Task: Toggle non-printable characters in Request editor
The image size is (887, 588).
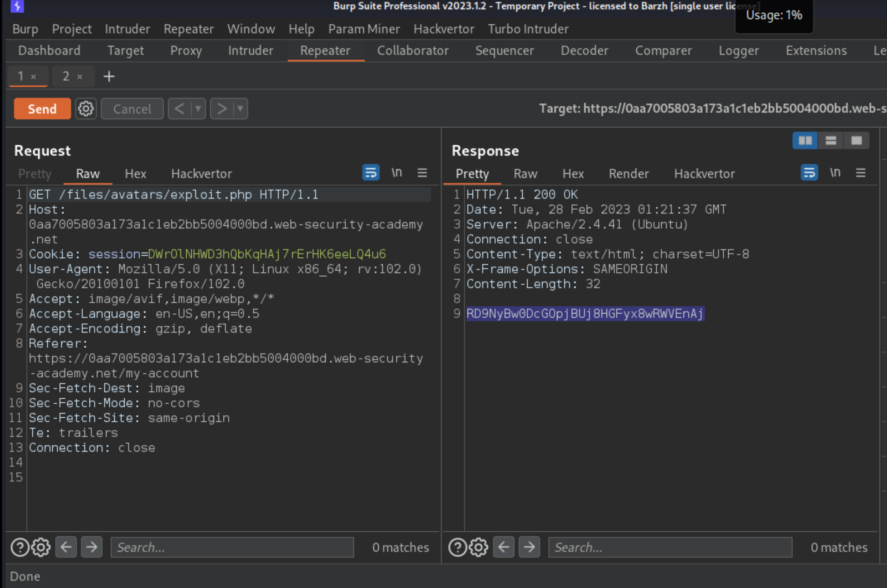Action: pyautogui.click(x=397, y=173)
